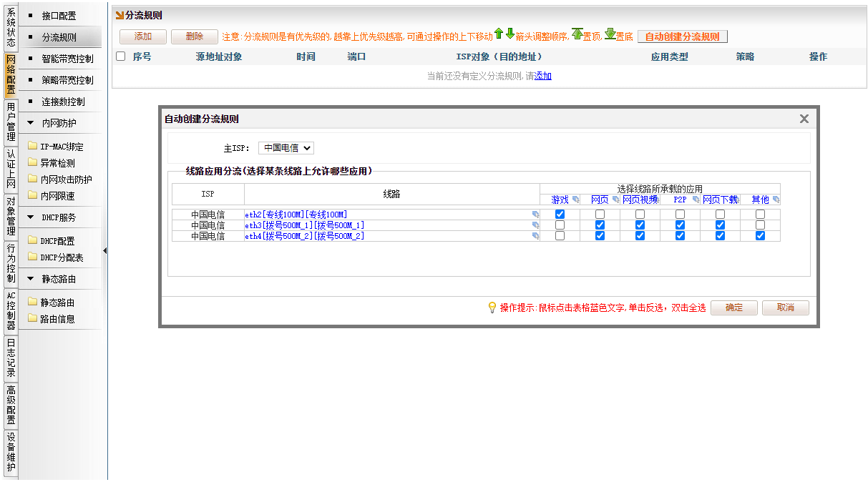The image size is (868, 482).
Task: Click the lightbulb icon before 操作提示
Action: pyautogui.click(x=492, y=308)
